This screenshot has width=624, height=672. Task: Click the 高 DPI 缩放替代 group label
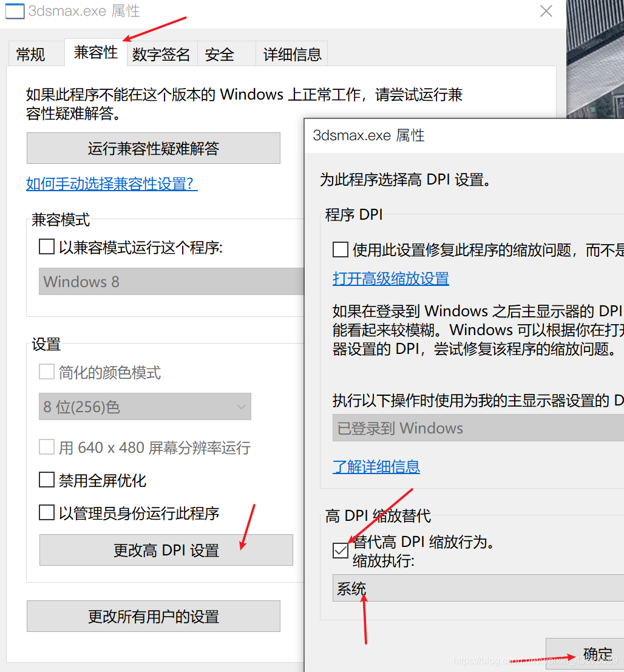(378, 515)
